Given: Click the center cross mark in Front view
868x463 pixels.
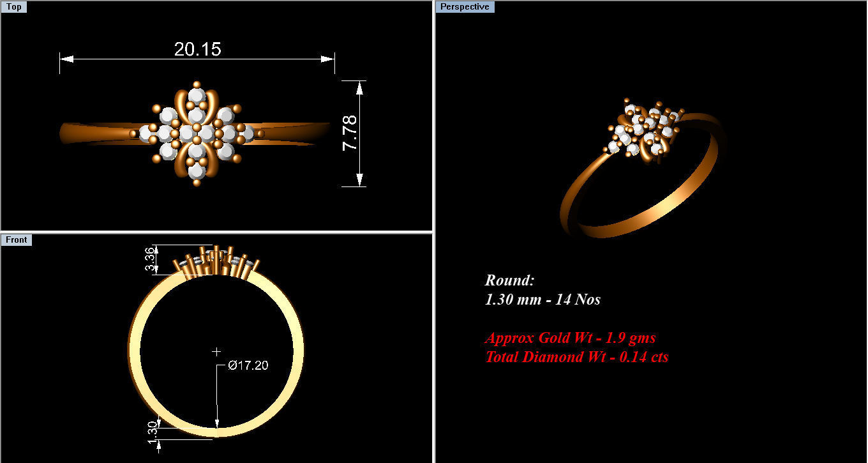Looking at the screenshot, I should (216, 351).
